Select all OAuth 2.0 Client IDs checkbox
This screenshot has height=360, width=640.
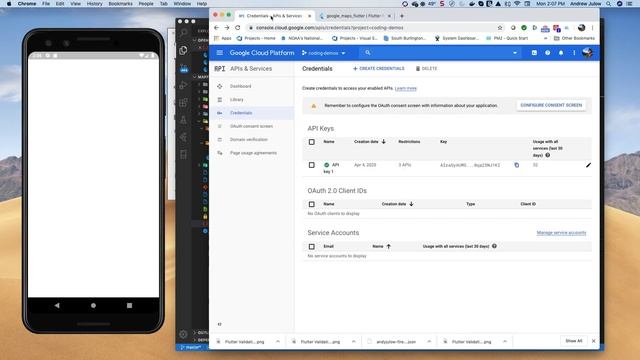tap(311, 204)
